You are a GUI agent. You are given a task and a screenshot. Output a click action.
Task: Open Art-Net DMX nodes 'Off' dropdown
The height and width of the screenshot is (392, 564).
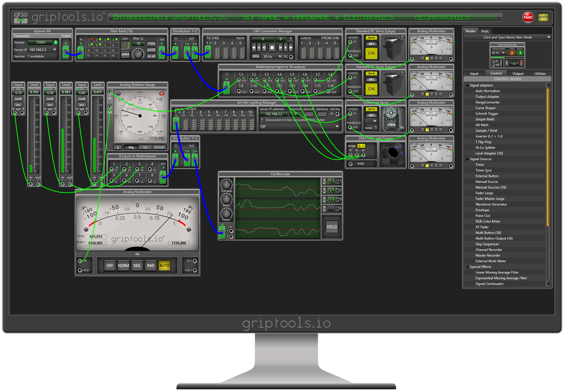click(x=299, y=127)
